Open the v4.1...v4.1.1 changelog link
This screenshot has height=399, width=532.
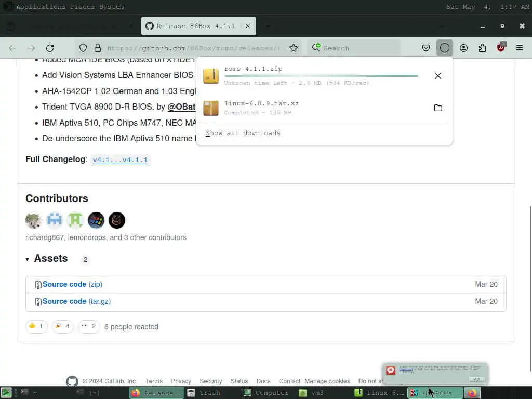pos(120,160)
